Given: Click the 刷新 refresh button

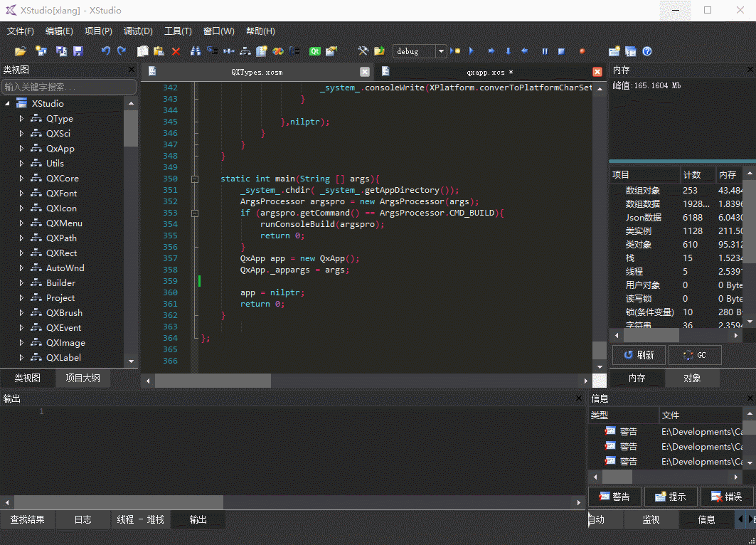Looking at the screenshot, I should tap(639, 355).
